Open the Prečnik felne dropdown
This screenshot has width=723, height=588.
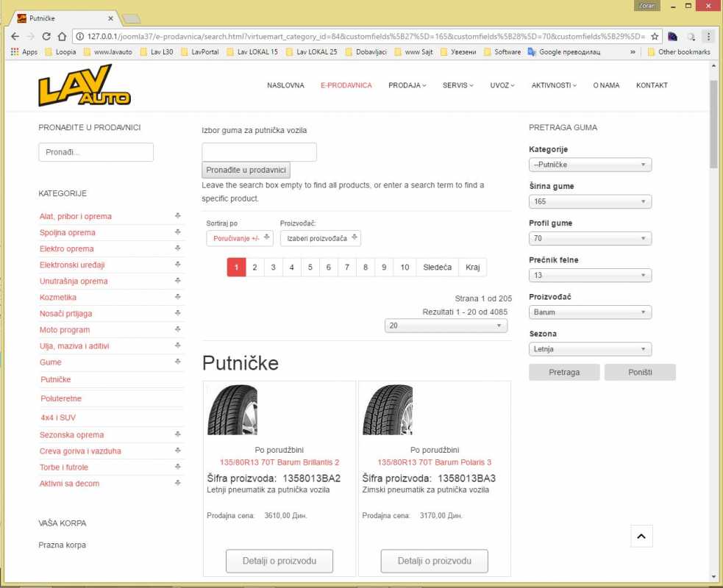[x=590, y=275]
